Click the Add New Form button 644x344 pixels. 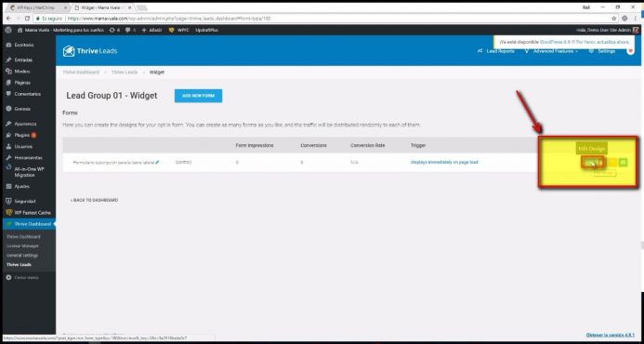[x=198, y=96]
